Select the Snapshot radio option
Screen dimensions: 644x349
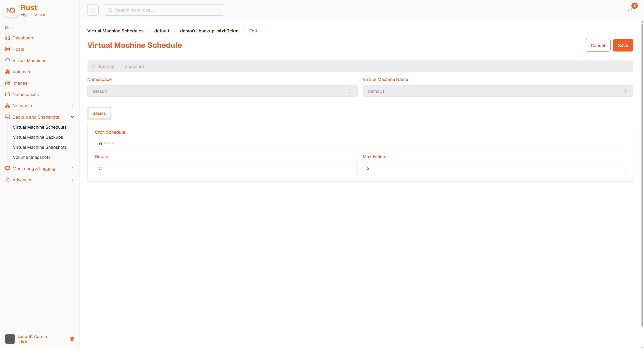[x=120, y=66]
